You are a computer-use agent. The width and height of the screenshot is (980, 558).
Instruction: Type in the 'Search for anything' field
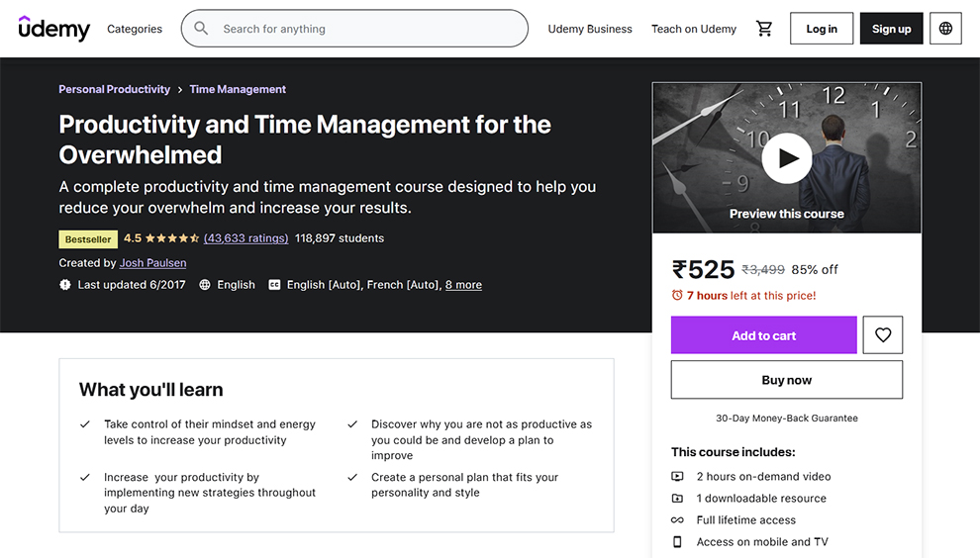366,29
